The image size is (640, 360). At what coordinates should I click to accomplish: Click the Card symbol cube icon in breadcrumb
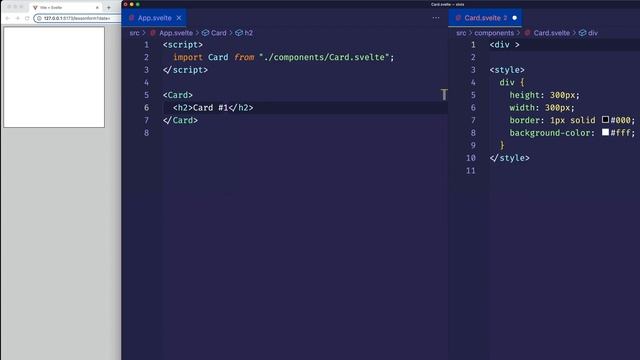[x=205, y=33]
